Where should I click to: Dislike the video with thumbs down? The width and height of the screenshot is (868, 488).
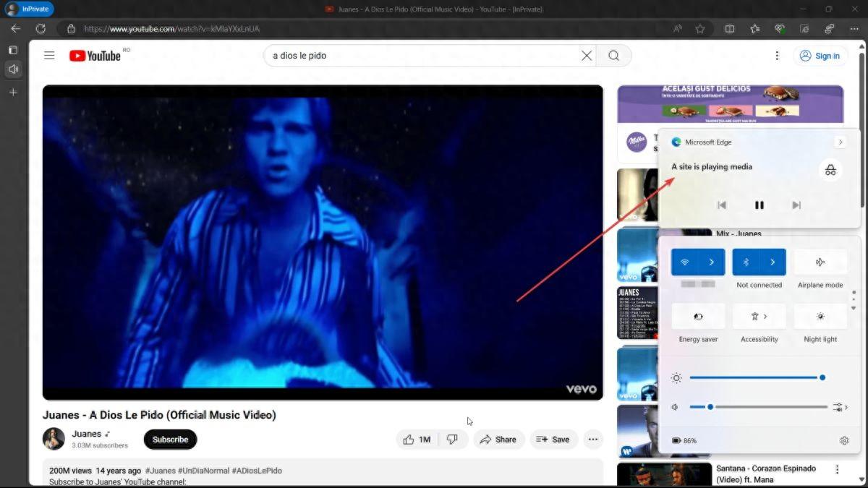(x=452, y=440)
